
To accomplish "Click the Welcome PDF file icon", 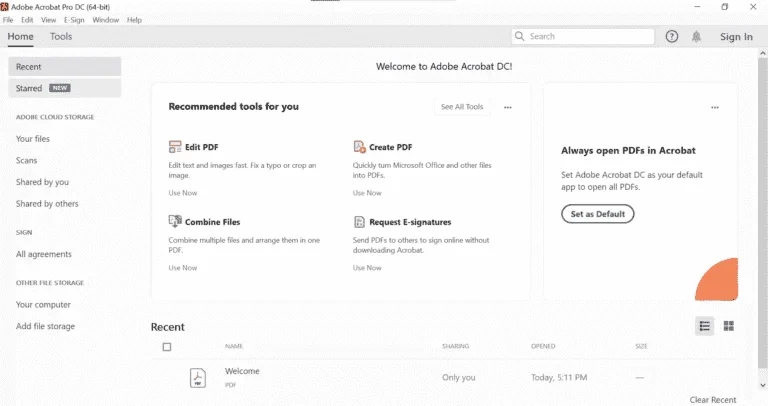I will pos(198,378).
